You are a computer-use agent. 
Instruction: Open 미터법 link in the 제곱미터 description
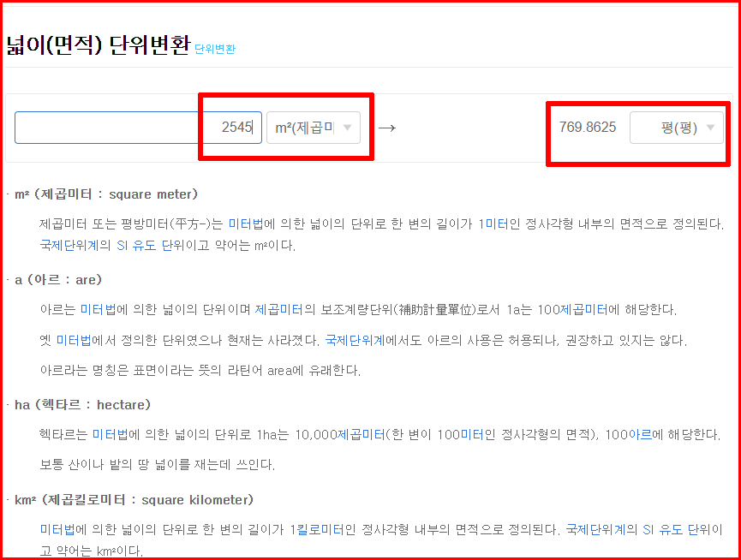(x=246, y=223)
